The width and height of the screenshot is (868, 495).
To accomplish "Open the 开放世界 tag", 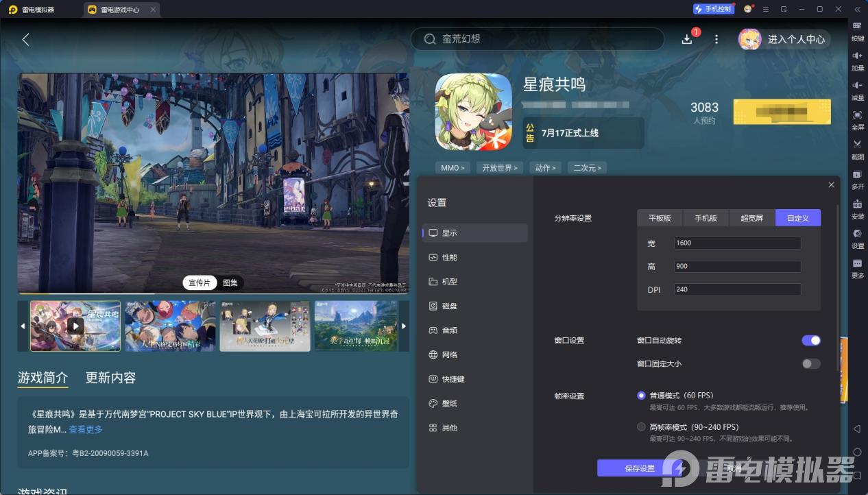I will (x=499, y=168).
